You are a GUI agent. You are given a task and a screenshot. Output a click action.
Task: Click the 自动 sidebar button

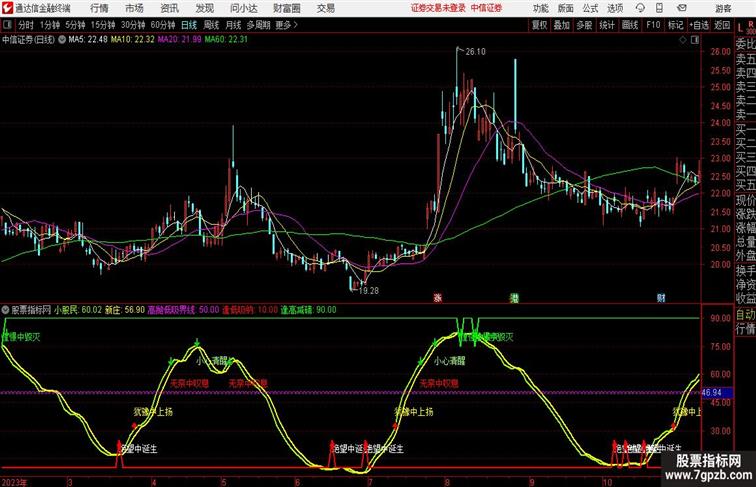(x=746, y=315)
